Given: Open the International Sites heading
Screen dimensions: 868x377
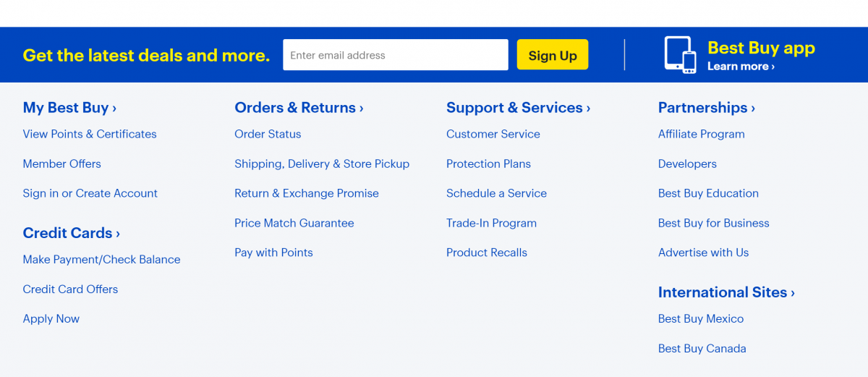Looking at the screenshot, I should [x=726, y=292].
